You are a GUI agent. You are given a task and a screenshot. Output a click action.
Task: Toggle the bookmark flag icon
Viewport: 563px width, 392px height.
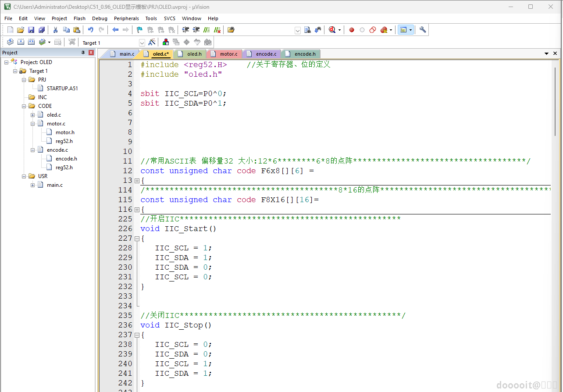tap(139, 30)
